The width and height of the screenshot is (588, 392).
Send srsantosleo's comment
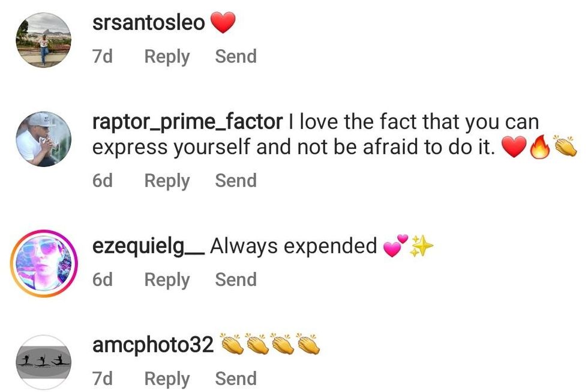236,56
